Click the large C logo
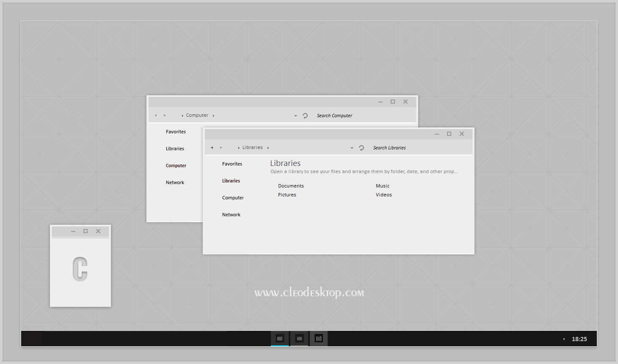The image size is (618, 364). click(x=80, y=269)
